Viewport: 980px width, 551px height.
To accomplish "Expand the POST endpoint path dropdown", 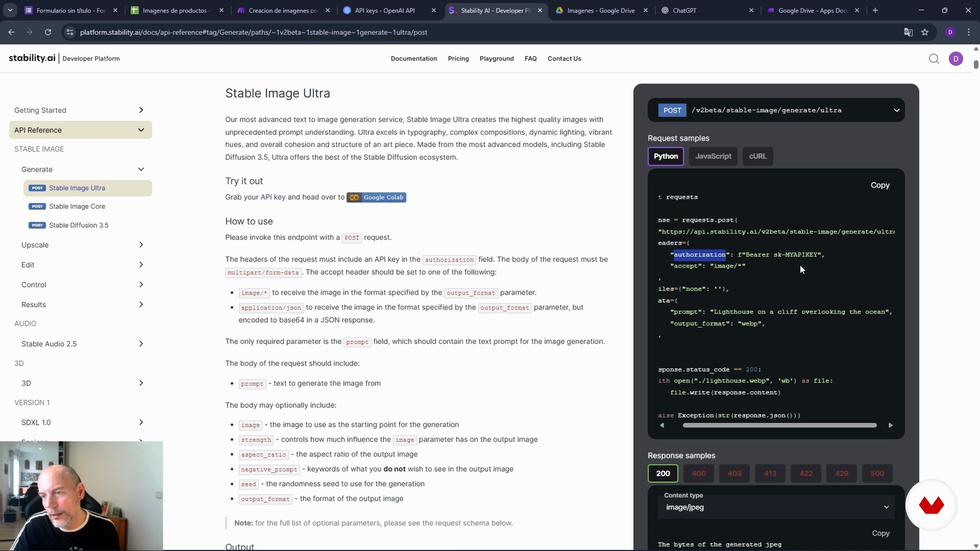I will click(x=896, y=110).
